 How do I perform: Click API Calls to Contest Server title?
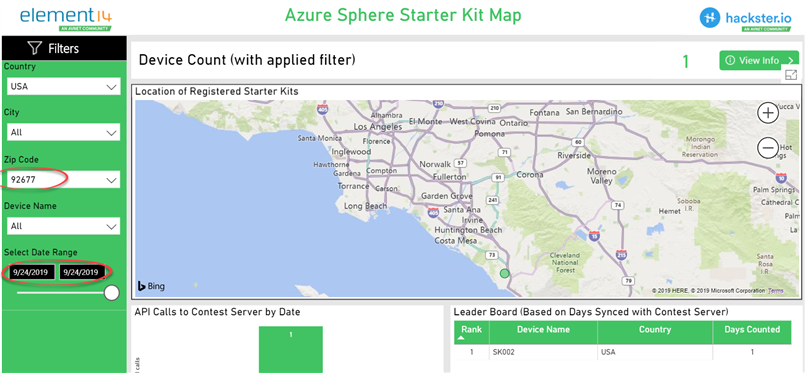tap(217, 312)
